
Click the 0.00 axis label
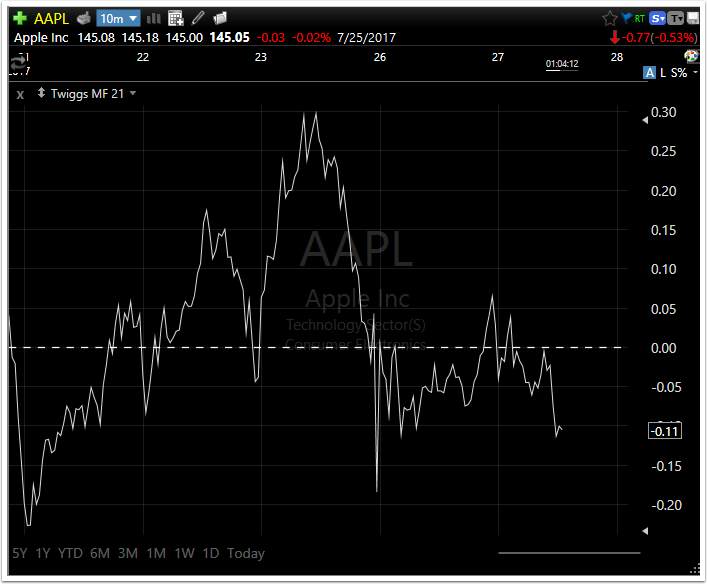click(663, 348)
